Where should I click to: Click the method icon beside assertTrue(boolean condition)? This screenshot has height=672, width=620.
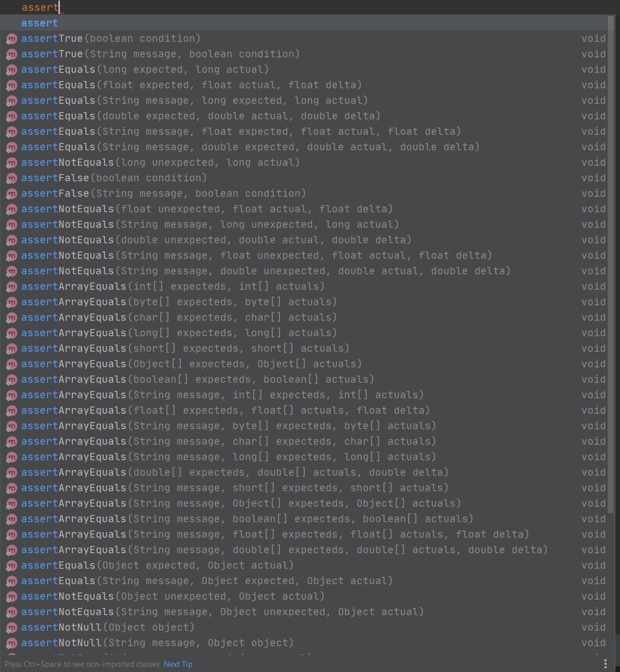tap(11, 39)
